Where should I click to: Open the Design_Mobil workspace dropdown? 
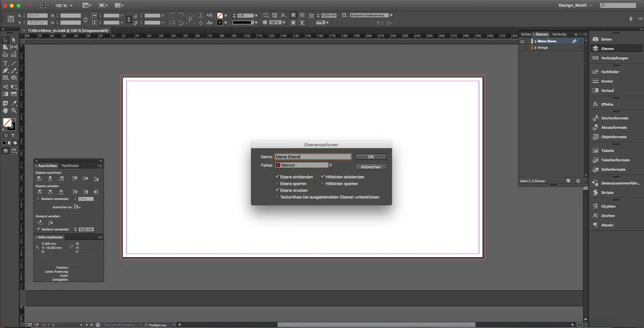point(575,5)
